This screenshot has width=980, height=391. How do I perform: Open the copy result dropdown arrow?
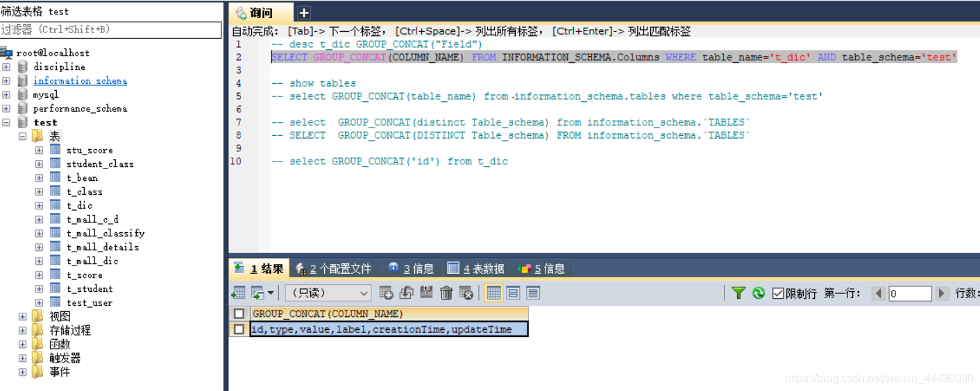tap(270, 293)
